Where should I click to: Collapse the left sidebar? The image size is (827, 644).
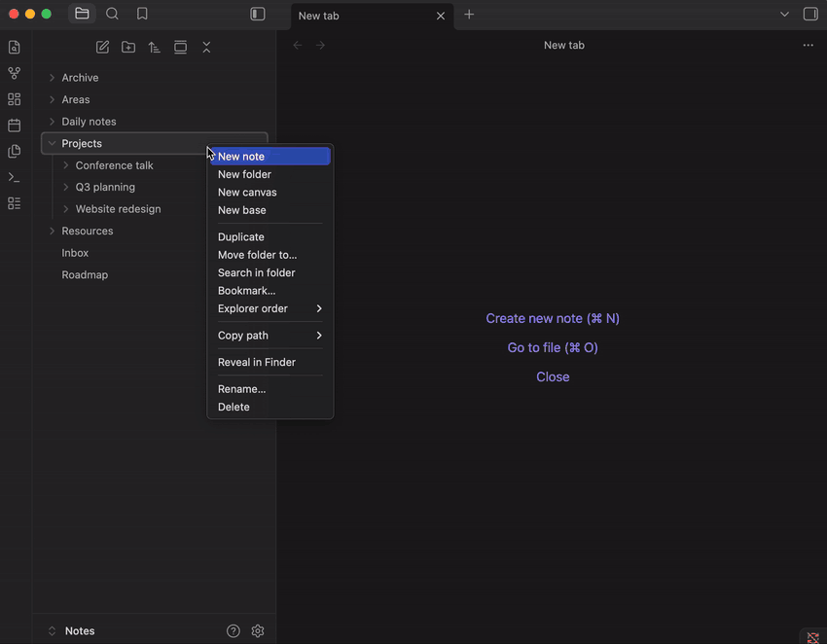(x=258, y=14)
